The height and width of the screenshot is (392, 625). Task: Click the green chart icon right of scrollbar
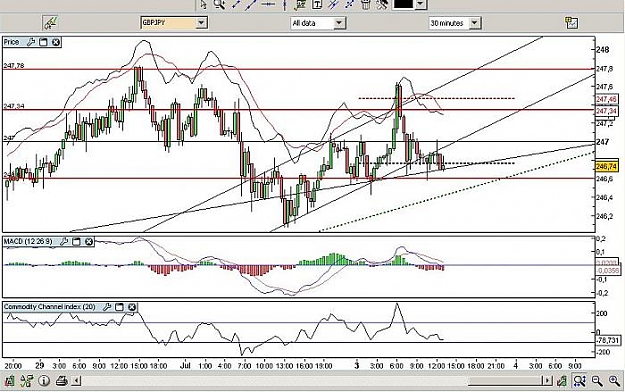pyautogui.click(x=562, y=381)
